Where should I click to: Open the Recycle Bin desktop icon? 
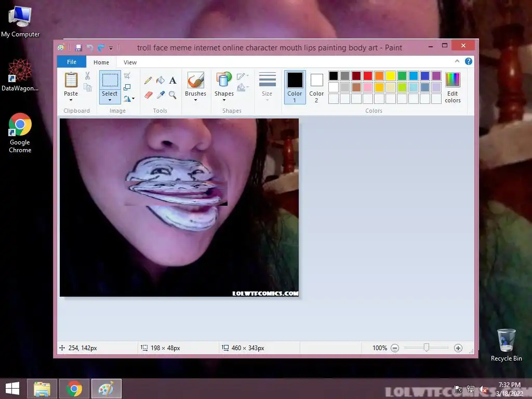tap(506, 345)
